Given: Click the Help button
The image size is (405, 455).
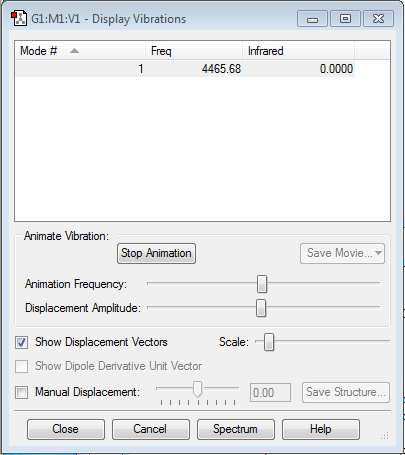Looking at the screenshot, I should pos(321,429).
